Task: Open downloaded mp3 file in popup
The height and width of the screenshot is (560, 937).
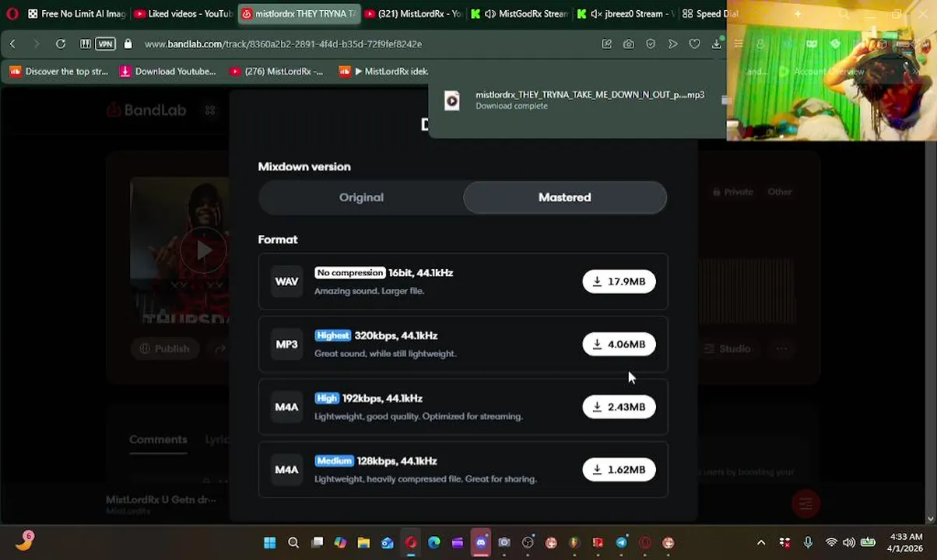Action: [589, 95]
